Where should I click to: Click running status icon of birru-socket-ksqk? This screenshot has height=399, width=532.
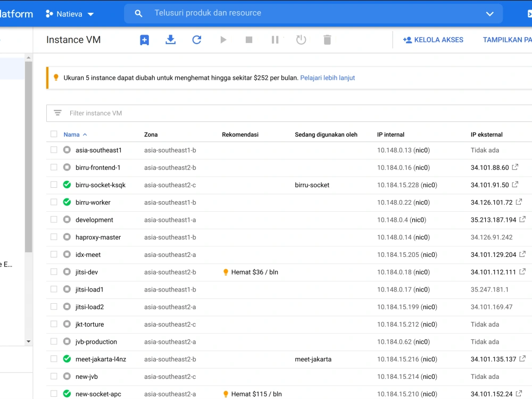pyautogui.click(x=67, y=185)
